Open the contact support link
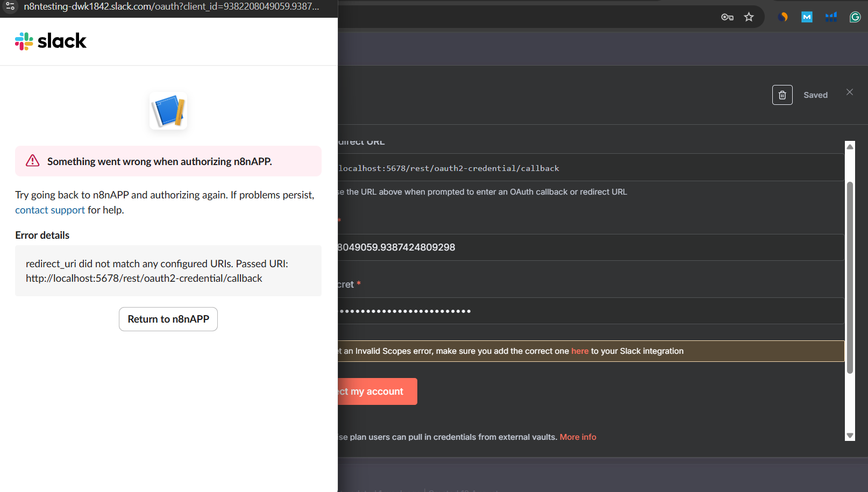This screenshot has width=868, height=492. pyautogui.click(x=50, y=210)
